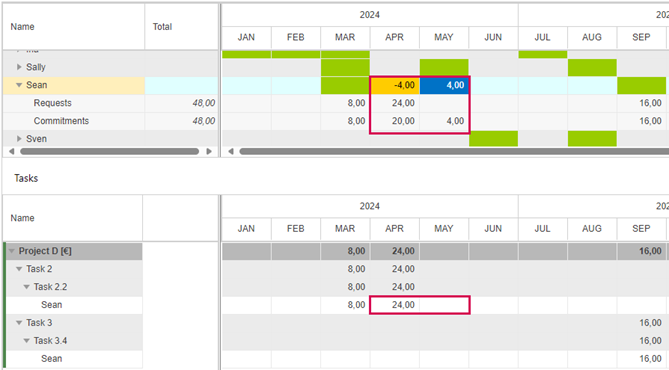The height and width of the screenshot is (370, 669).
Task: Click Project D April total 24,00
Action: click(x=403, y=251)
